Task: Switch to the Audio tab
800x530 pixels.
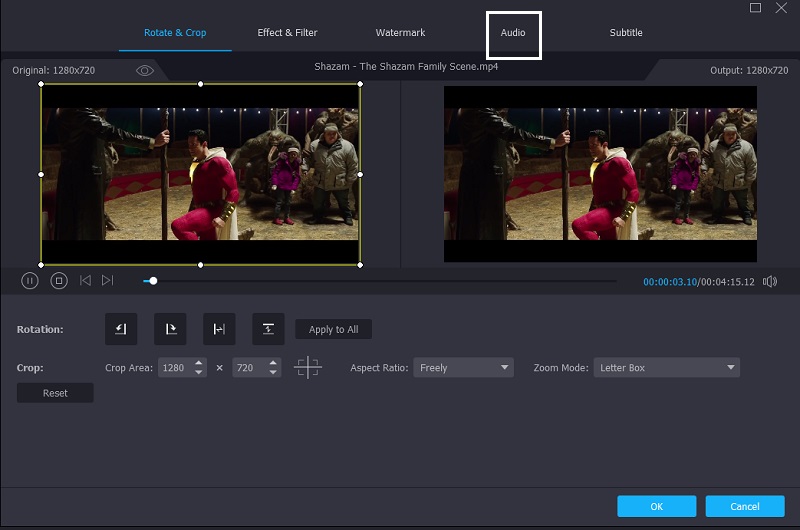Action: (x=513, y=33)
